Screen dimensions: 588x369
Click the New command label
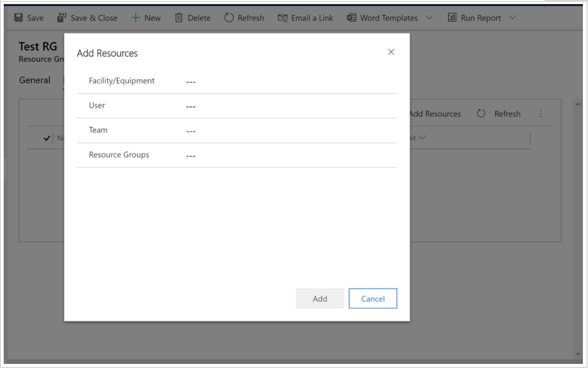pyautogui.click(x=153, y=18)
